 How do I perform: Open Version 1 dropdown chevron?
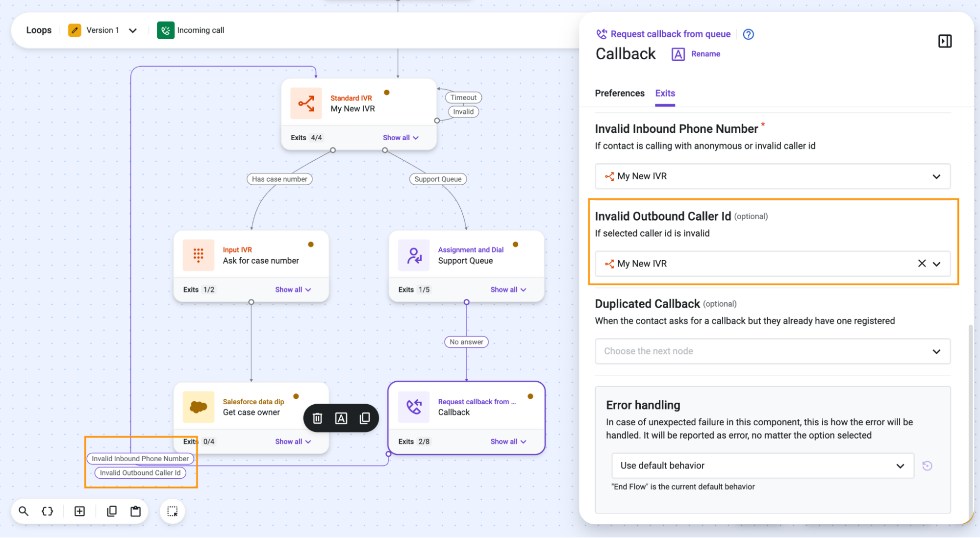132,30
